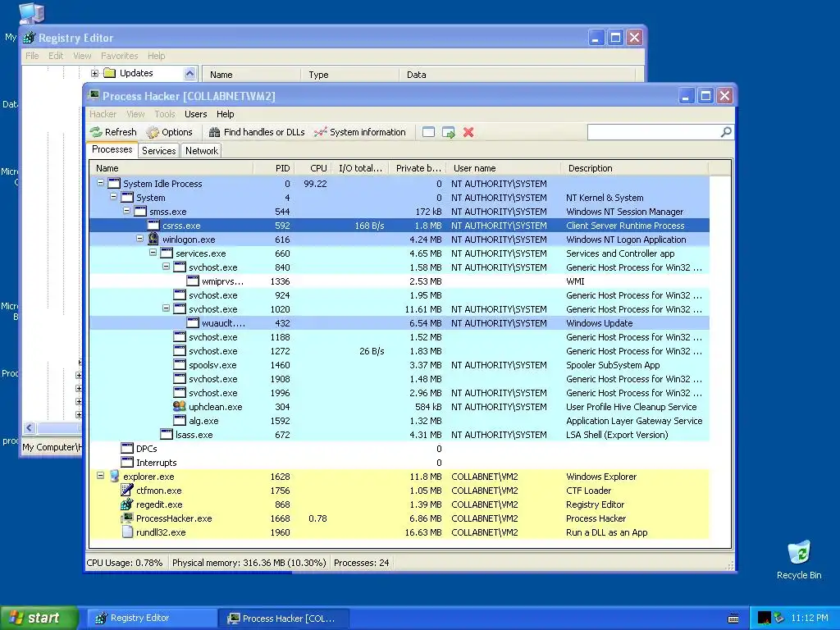Click CPU Usage in status bar
This screenshot has width=840, height=630.
coord(125,563)
